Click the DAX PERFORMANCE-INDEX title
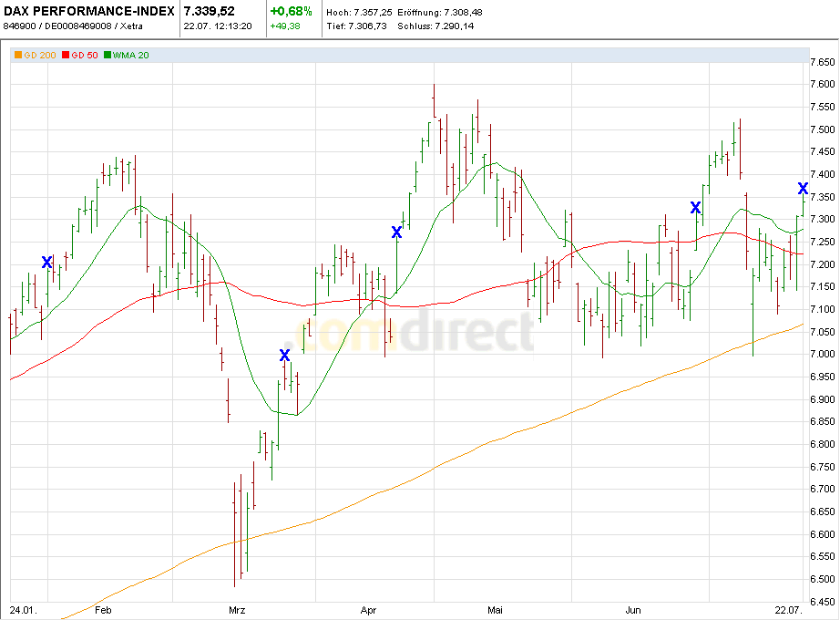Image resolution: width=840 pixels, height=620 pixels. click(89, 11)
